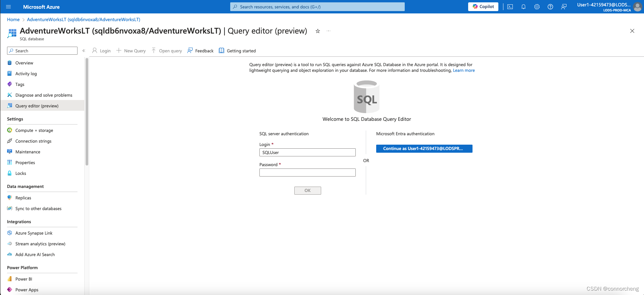Create a New Query from toolbar

131,51
